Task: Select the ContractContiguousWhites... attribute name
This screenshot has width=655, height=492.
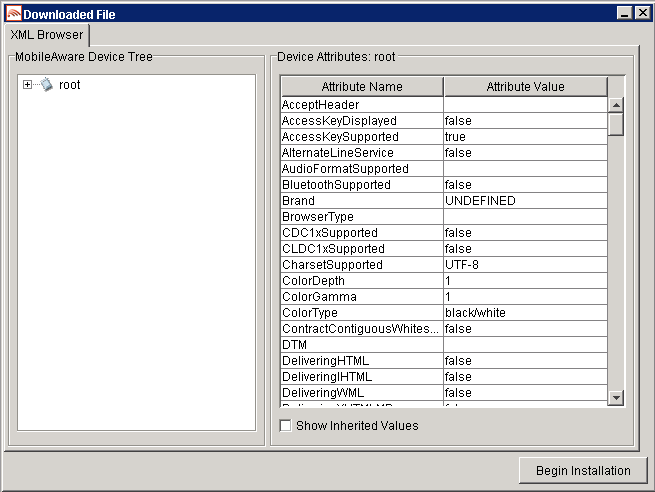Action: pos(362,329)
